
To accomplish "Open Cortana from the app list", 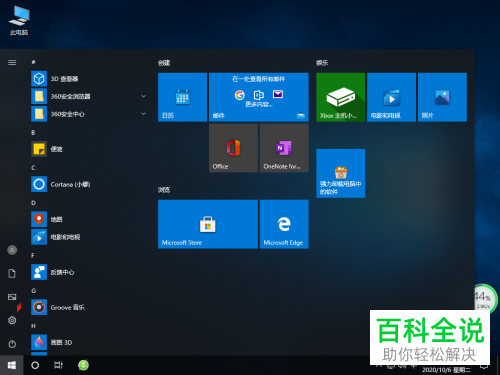I will 88,184.
